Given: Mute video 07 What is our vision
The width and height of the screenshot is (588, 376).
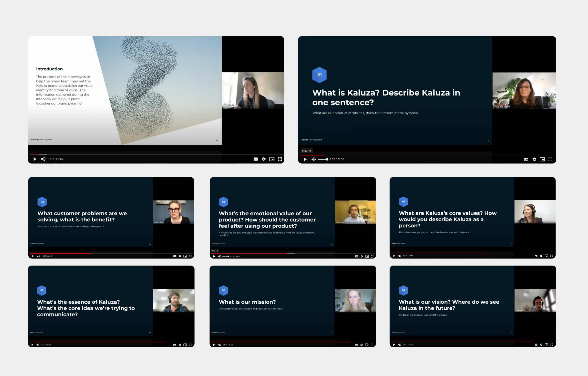Looking at the screenshot, I should pyautogui.click(x=399, y=345).
